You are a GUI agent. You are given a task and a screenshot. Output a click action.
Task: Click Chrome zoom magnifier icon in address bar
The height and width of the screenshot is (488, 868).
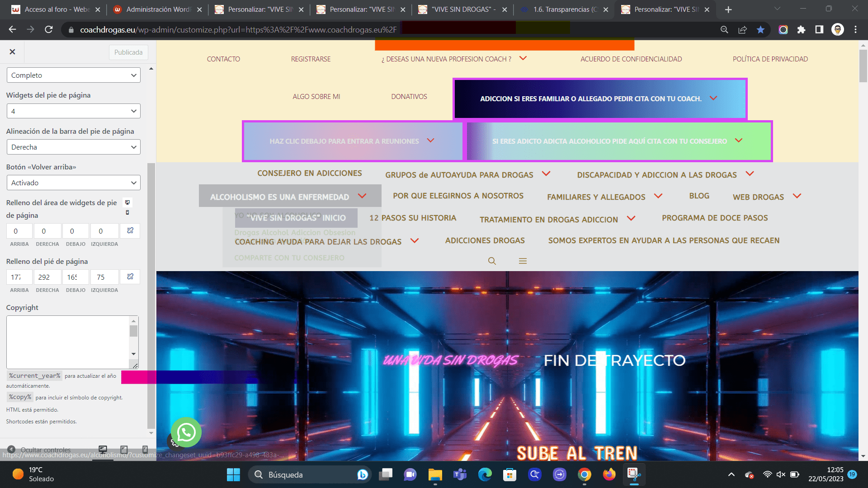point(724,29)
